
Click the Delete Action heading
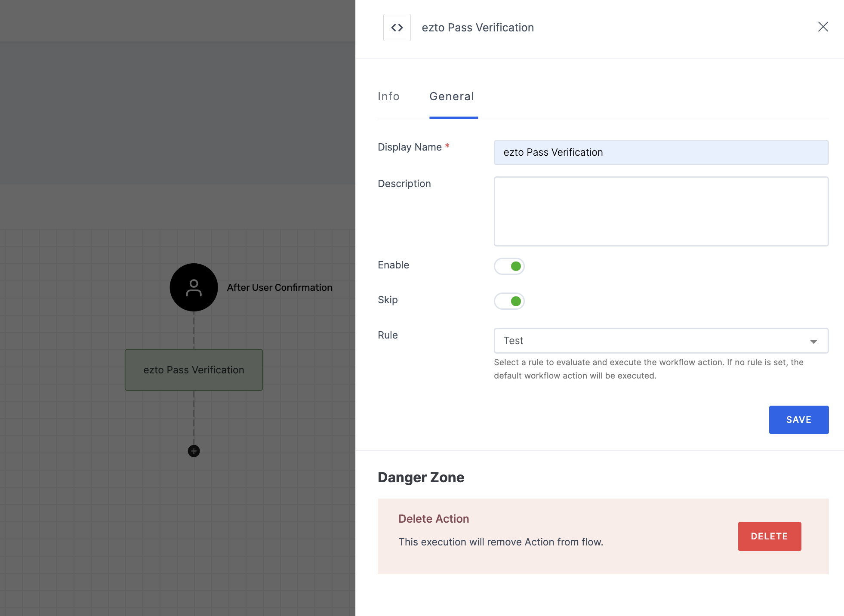tap(434, 519)
